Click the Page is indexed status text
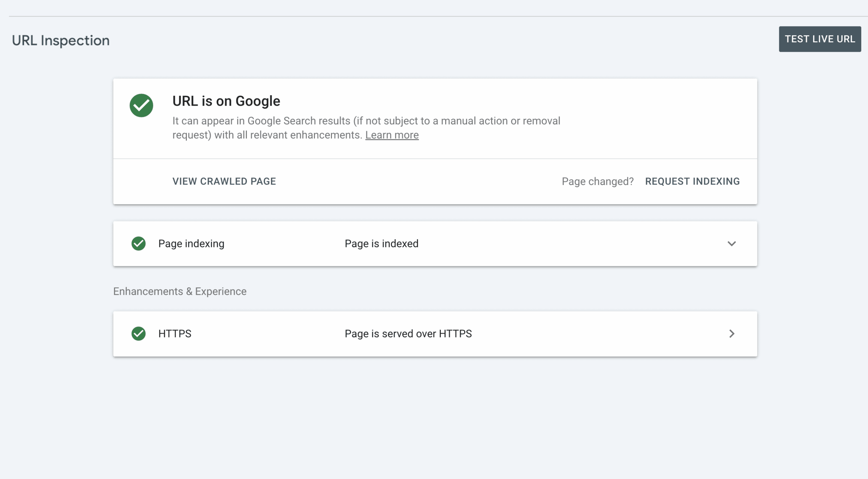This screenshot has height=479, width=868. [381, 244]
